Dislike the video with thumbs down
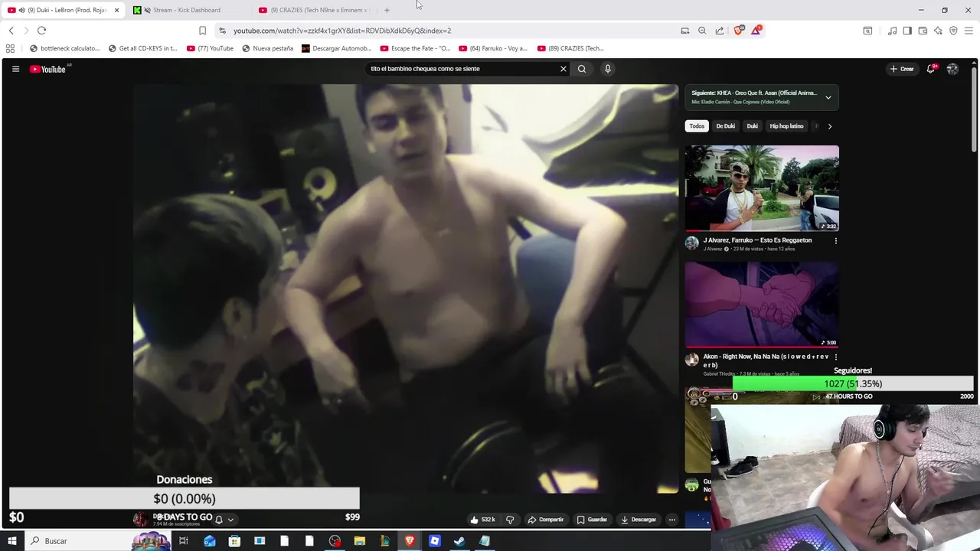The image size is (980, 551). pyautogui.click(x=510, y=520)
